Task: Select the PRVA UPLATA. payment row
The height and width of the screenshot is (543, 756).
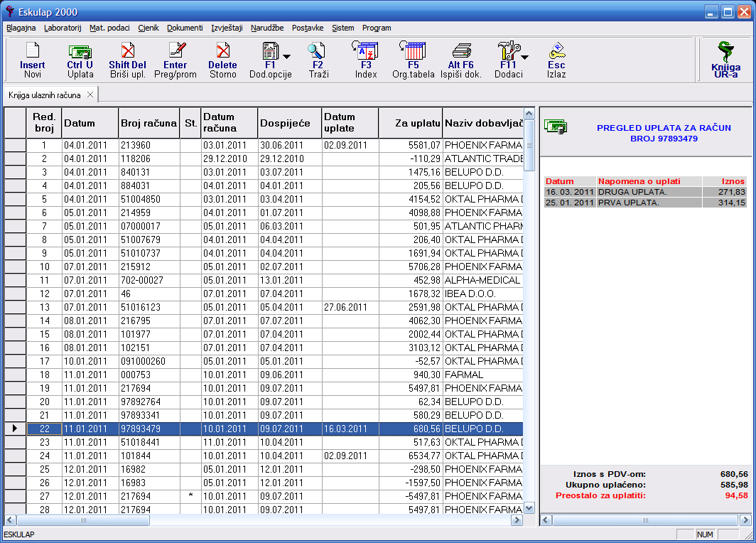Action: point(645,203)
